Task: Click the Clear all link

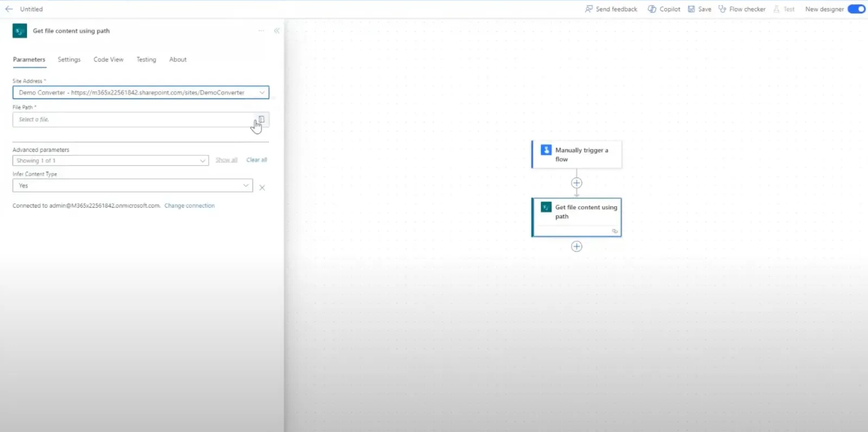Action: [257, 160]
